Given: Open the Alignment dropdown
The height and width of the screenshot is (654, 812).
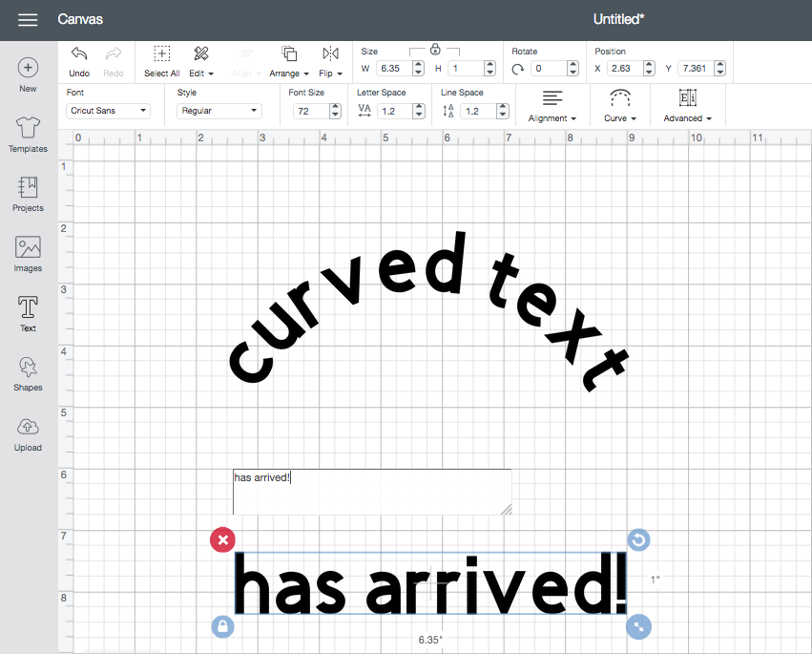Looking at the screenshot, I should click(x=552, y=106).
